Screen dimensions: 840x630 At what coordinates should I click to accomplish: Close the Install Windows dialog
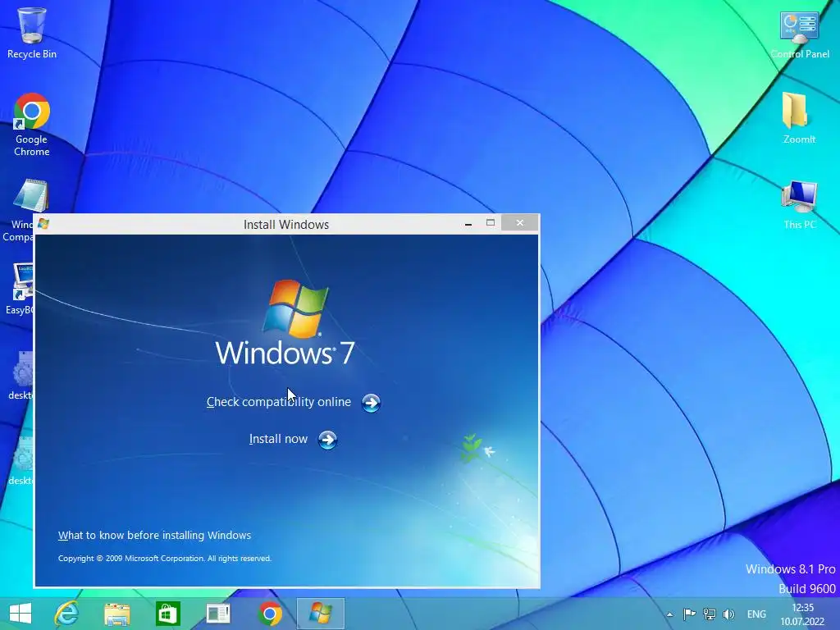(519, 223)
